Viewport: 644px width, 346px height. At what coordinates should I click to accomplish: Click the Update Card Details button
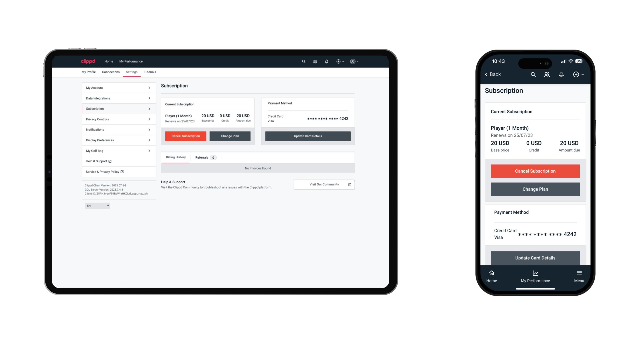point(308,136)
